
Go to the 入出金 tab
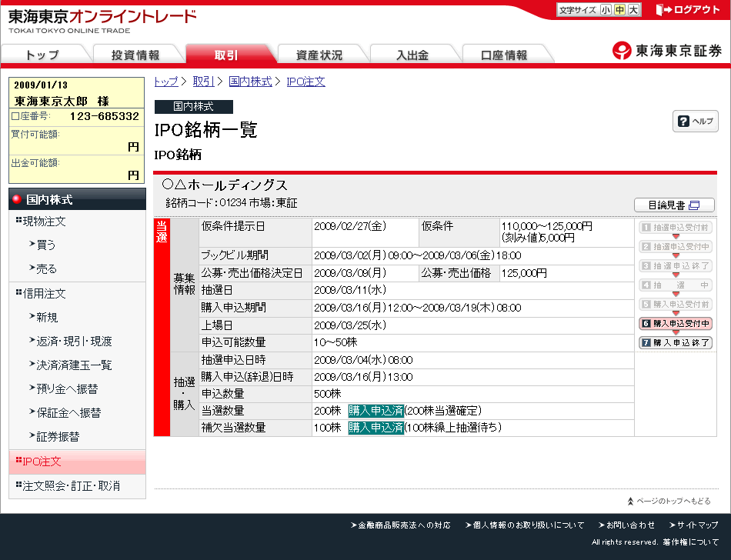pos(412,55)
